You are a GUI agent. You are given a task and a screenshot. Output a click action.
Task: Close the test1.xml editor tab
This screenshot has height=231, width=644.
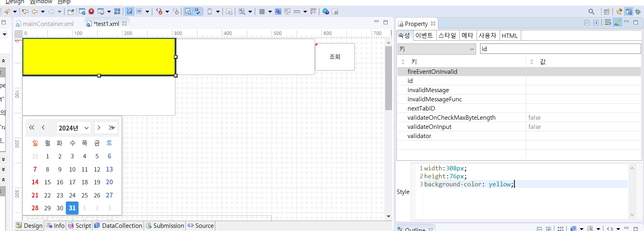tap(124, 24)
